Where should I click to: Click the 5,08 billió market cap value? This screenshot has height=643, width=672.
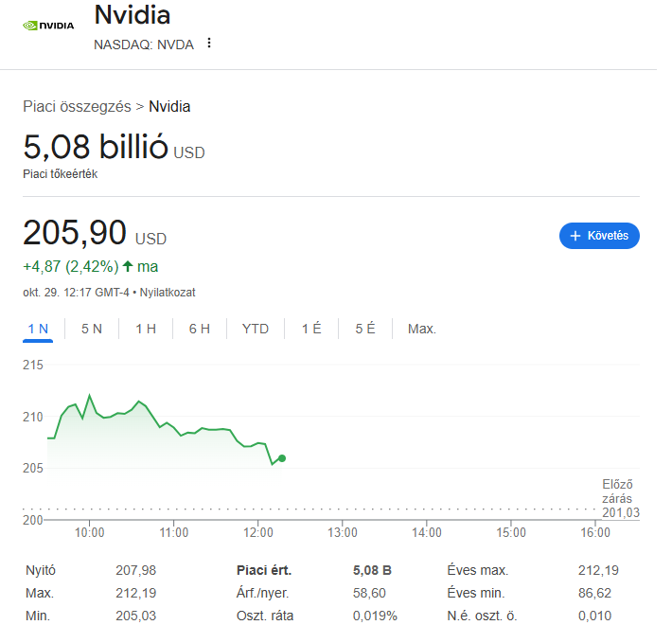[96, 148]
